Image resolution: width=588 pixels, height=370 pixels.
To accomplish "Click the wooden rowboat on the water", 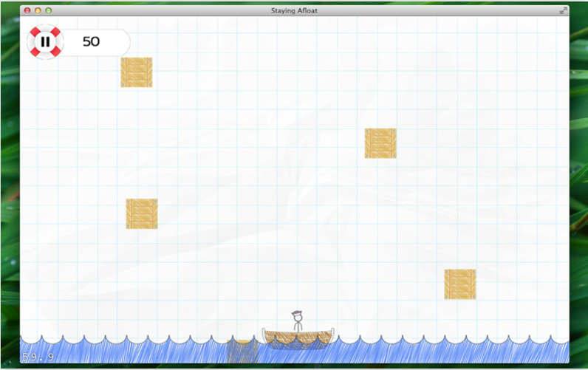I will pos(298,338).
